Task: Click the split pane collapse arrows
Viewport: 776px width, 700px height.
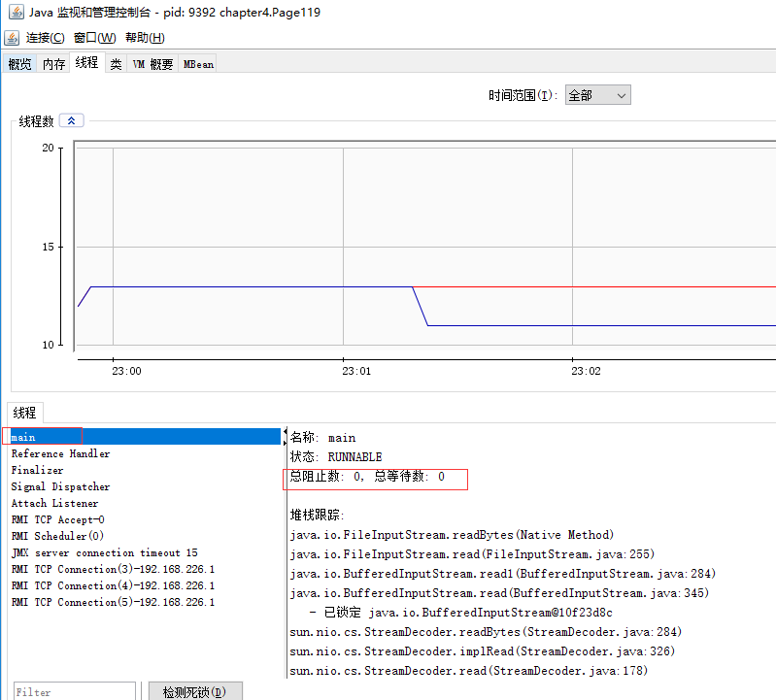Action: pyautogui.click(x=286, y=437)
